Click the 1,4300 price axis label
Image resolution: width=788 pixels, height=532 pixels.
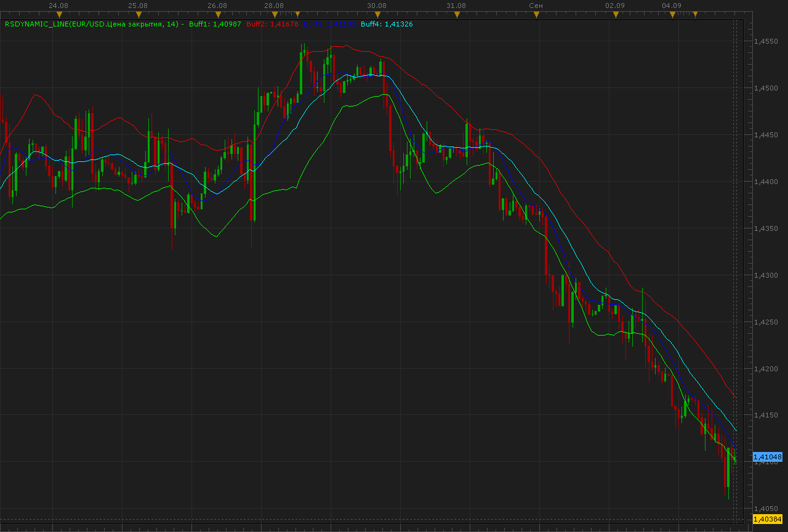pos(766,275)
